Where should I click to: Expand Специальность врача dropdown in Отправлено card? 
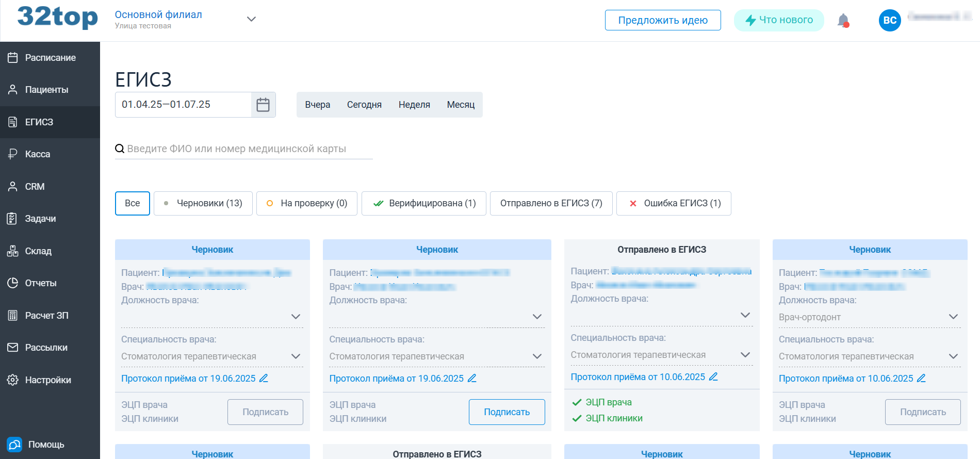tap(745, 355)
